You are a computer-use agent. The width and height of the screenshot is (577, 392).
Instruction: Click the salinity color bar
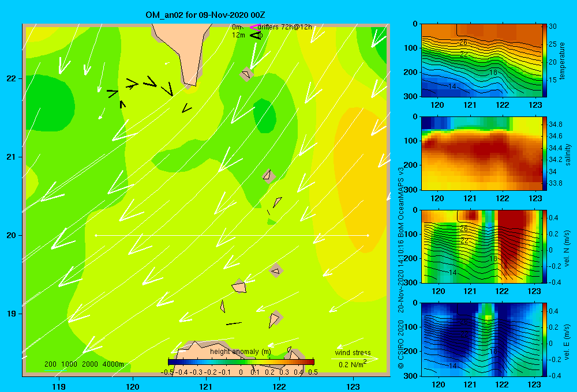tap(544, 153)
